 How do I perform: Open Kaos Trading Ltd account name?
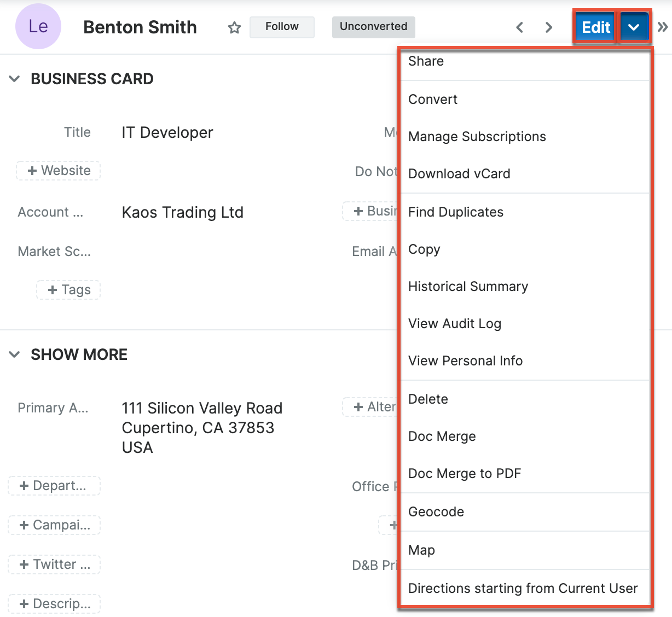[x=182, y=212]
